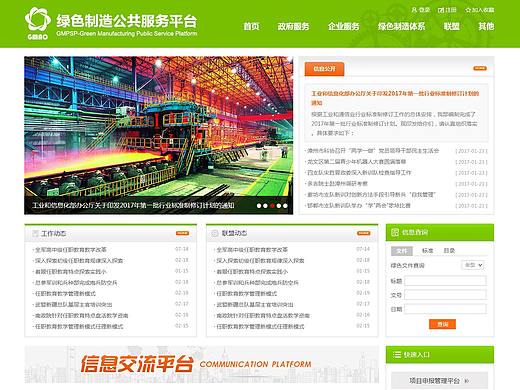The image size is (520, 390).
Task: Select the orange 信息公开 tab
Action: 324,69
